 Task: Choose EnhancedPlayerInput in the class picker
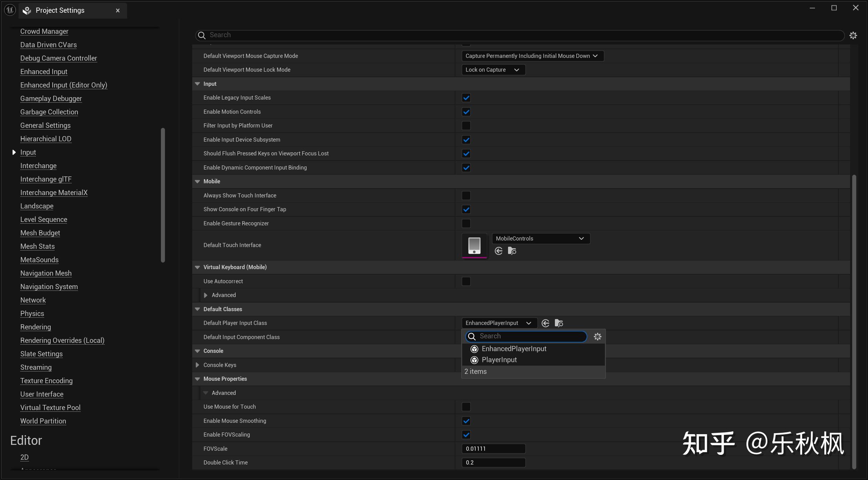tap(514, 349)
